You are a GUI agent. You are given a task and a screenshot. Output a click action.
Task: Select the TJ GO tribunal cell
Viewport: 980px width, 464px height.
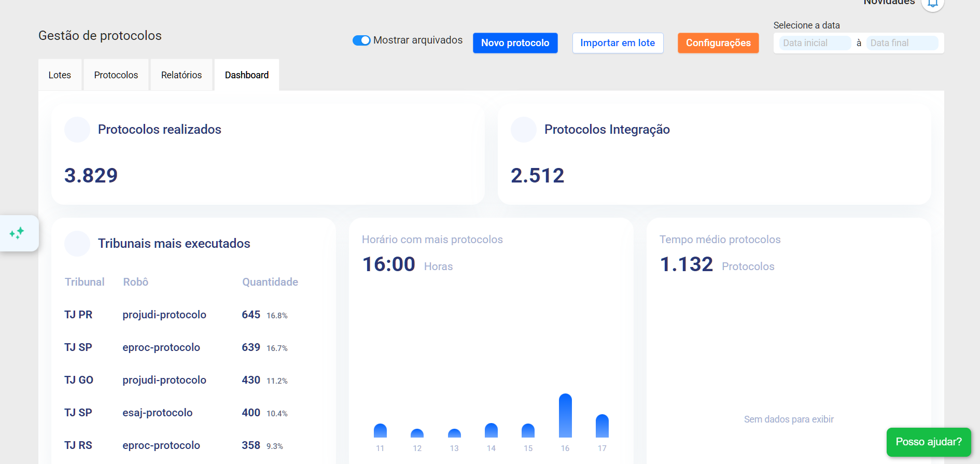click(79, 380)
